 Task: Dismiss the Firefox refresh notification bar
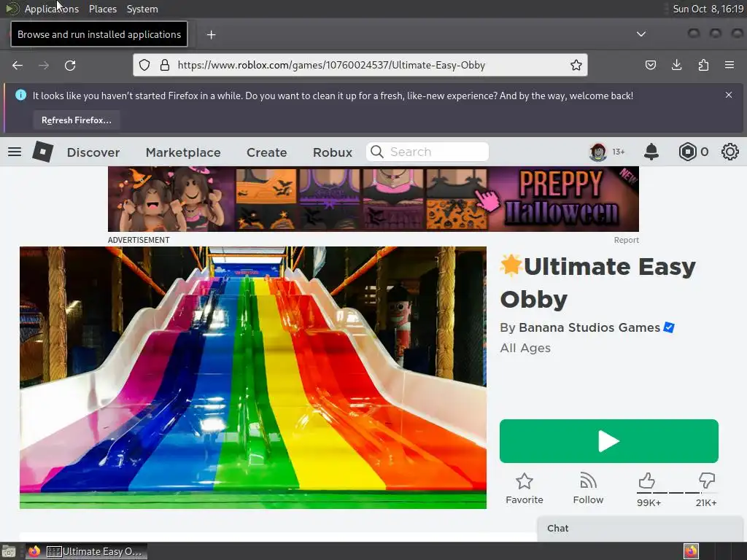[729, 95]
